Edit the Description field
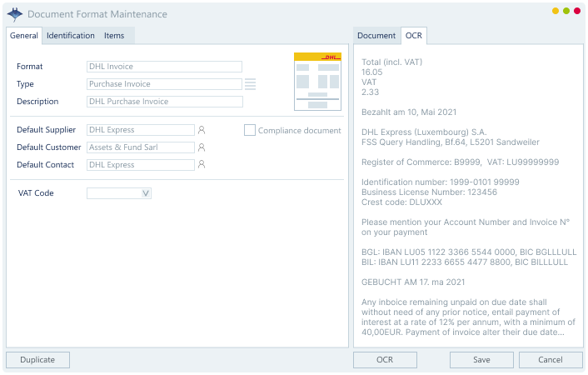This screenshot has height=375, width=588. [x=165, y=102]
